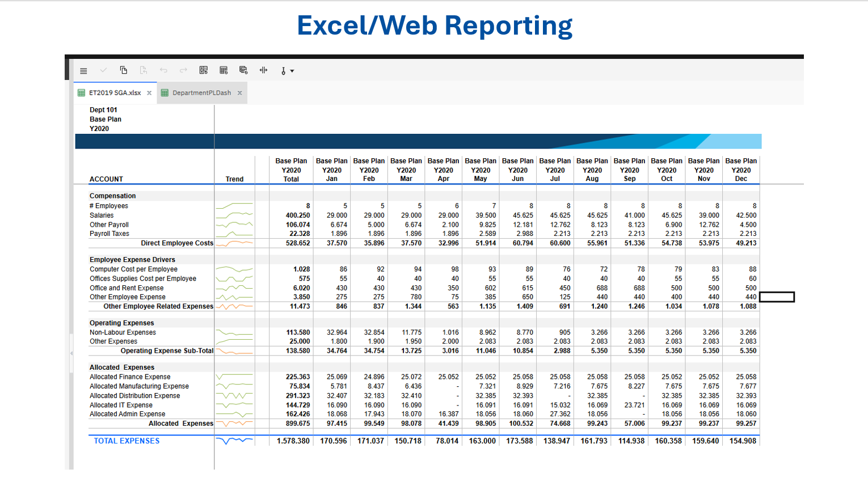Click the calculator-style grid icon
Image resolution: width=868 pixels, height=490 pixels.
pos(224,70)
